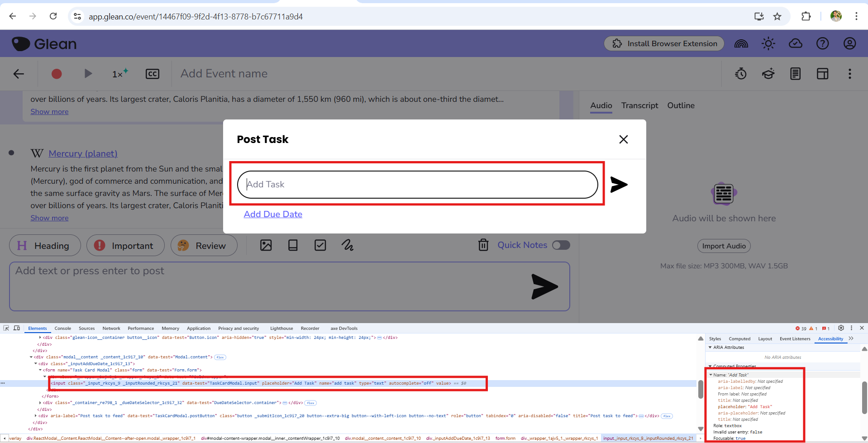Viewport: 868px width, 443px height.
Task: Open the Console tab in DevTools
Action: click(62, 329)
